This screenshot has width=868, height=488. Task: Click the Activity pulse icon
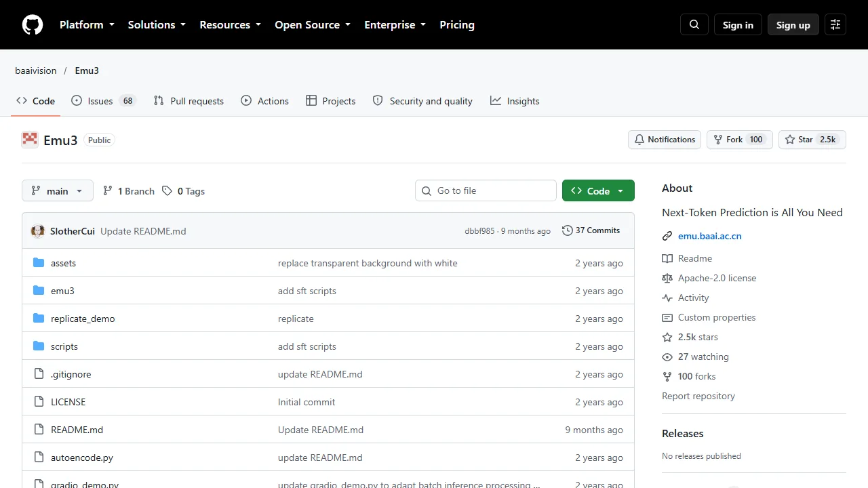click(x=667, y=298)
